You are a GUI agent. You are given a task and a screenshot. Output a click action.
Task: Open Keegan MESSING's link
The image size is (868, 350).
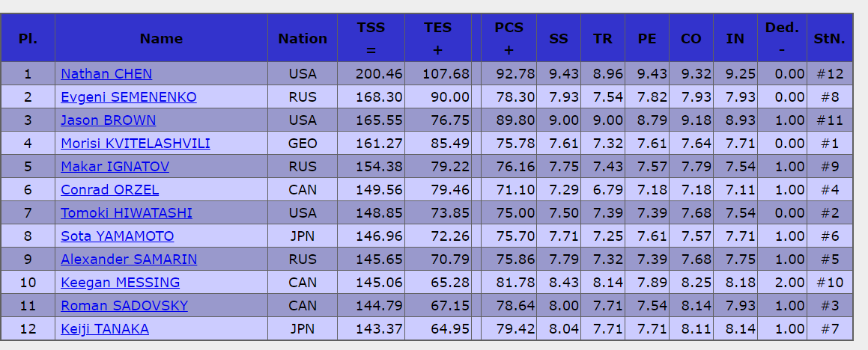[x=120, y=283]
